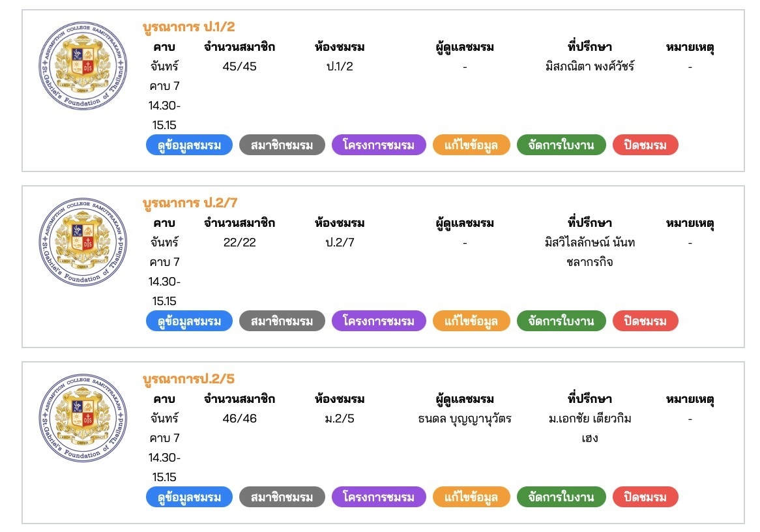Open โครงการชมรม for บูรณาการ ป.1/2

379,145
